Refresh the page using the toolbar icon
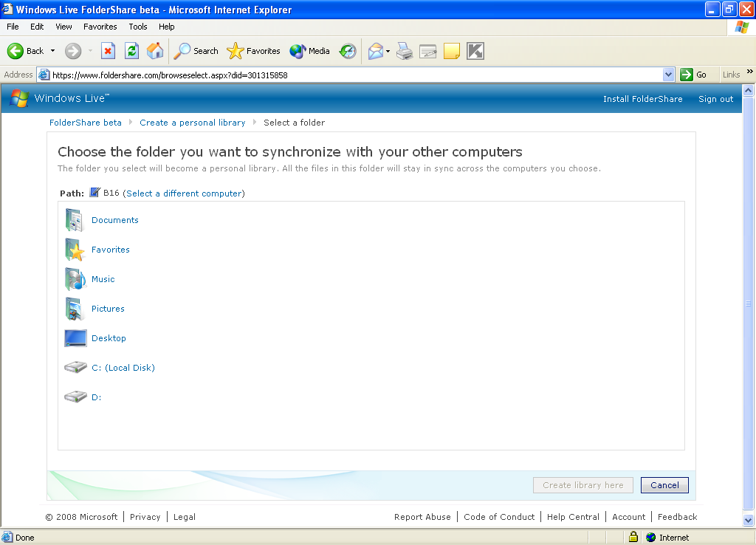The height and width of the screenshot is (545, 756). click(x=131, y=51)
